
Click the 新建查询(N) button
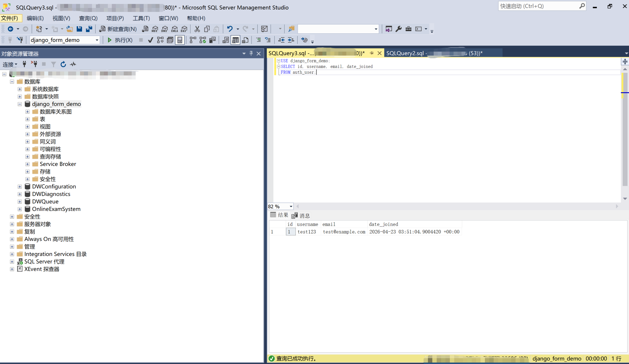click(x=118, y=29)
